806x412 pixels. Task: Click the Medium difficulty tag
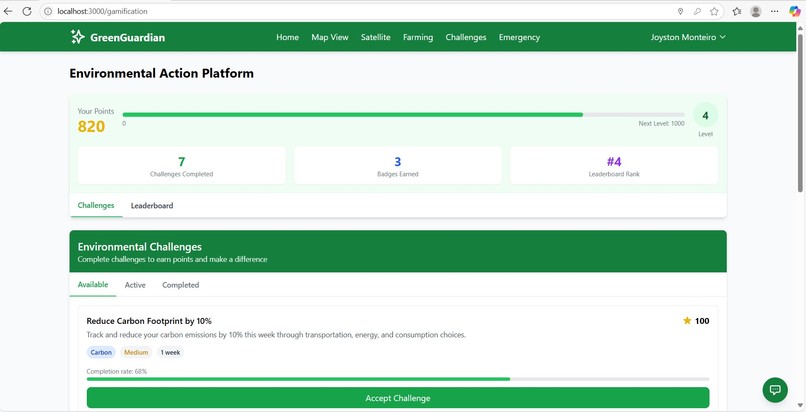pos(136,352)
